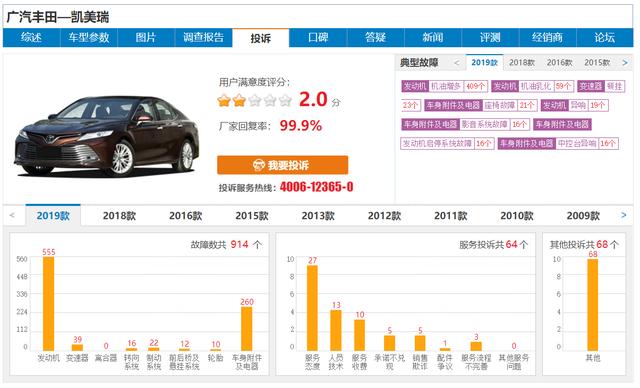Click the 变速器 bar showing 39
This screenshot has height=388, width=640.
[78, 347]
